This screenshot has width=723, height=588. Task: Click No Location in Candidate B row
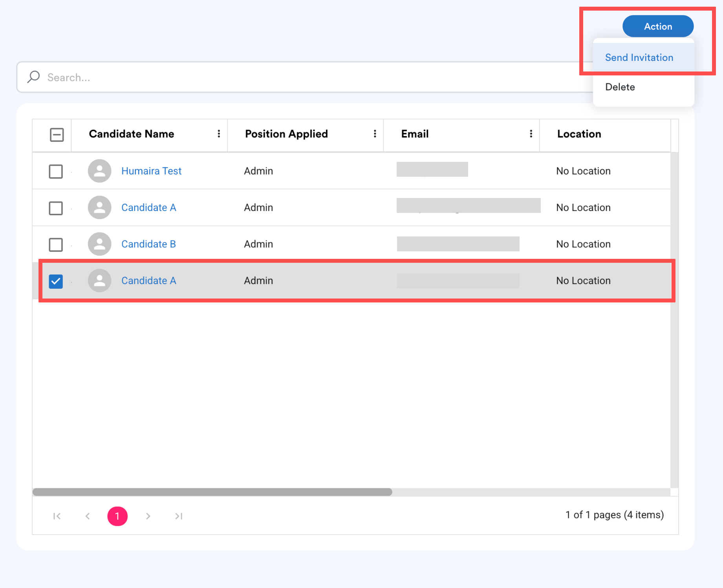[583, 244]
